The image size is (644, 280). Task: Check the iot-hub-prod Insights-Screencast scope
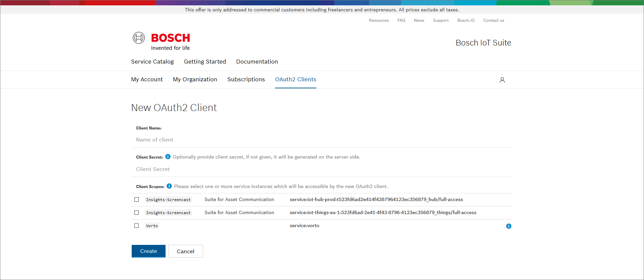137,200
